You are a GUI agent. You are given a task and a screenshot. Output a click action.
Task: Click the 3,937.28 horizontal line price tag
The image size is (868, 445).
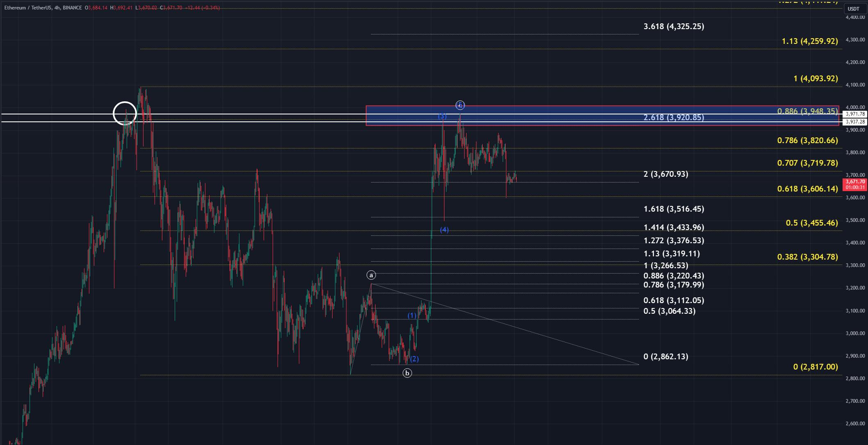855,122
